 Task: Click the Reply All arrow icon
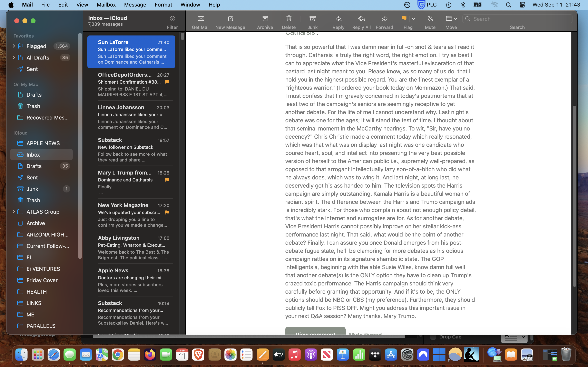[x=361, y=19]
